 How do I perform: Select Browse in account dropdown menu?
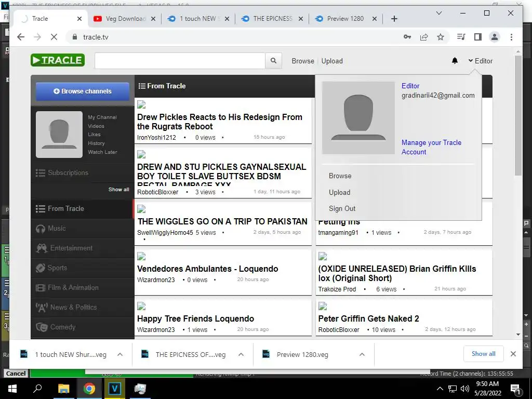pyautogui.click(x=340, y=176)
